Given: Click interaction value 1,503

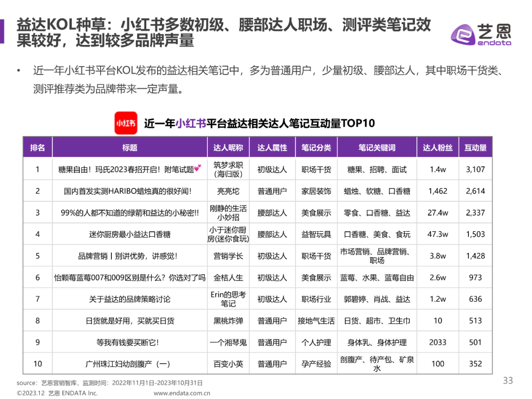Looking at the screenshot, I should [x=475, y=234].
